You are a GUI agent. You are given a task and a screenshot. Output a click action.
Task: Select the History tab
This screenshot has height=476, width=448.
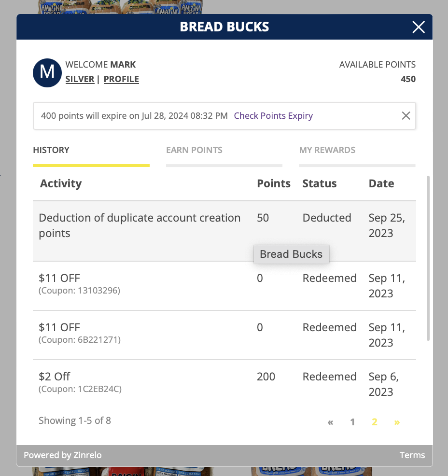tap(51, 150)
